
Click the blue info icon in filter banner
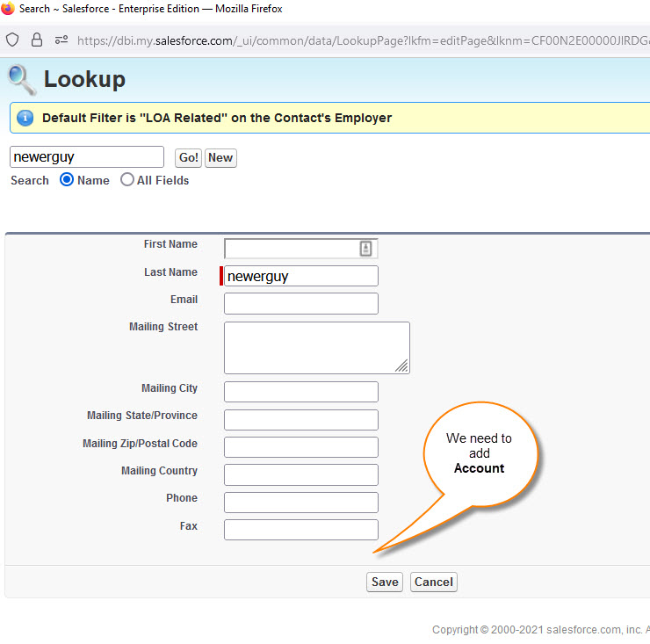tap(25, 119)
